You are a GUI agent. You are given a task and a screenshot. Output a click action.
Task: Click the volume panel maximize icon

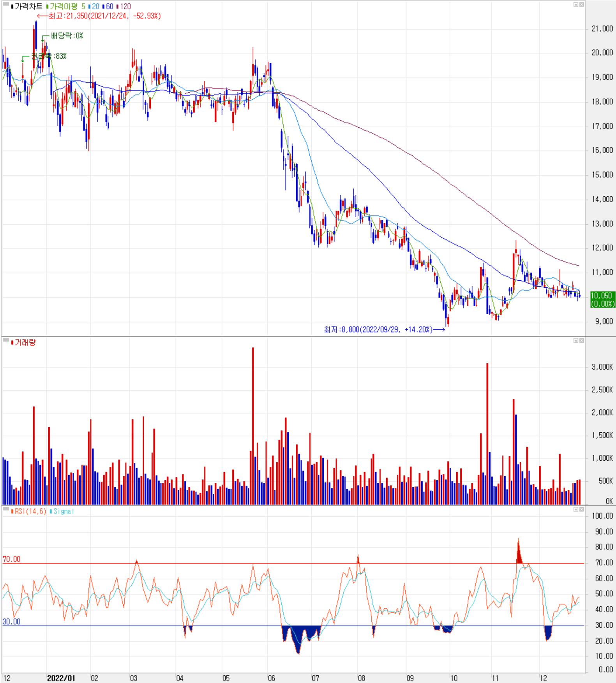pyautogui.click(x=575, y=340)
